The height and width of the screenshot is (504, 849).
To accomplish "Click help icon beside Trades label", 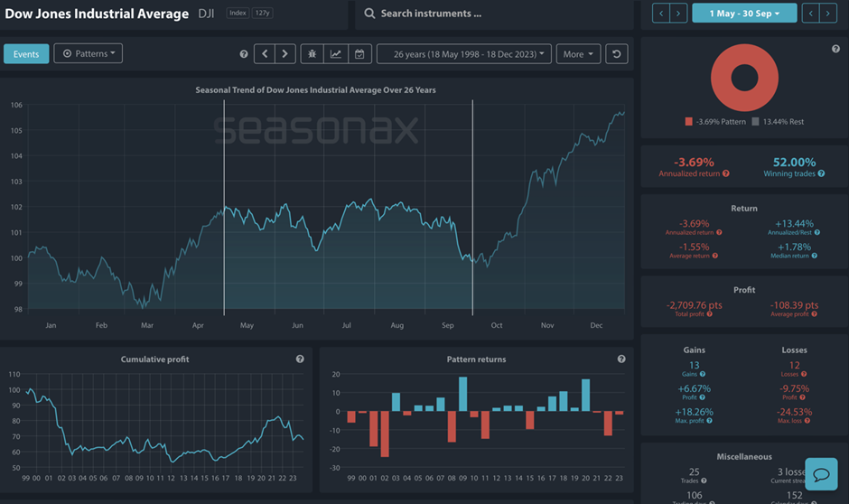I will tap(704, 481).
